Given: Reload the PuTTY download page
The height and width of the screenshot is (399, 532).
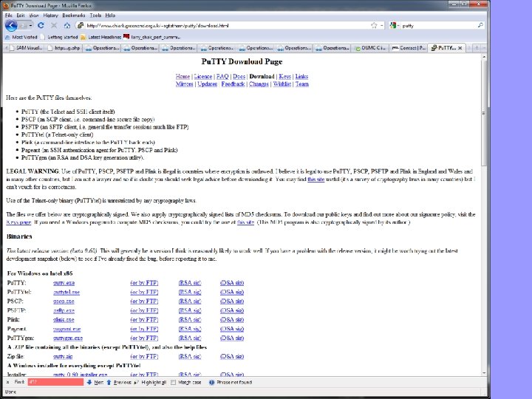Looking at the screenshot, I should tap(41, 25).
